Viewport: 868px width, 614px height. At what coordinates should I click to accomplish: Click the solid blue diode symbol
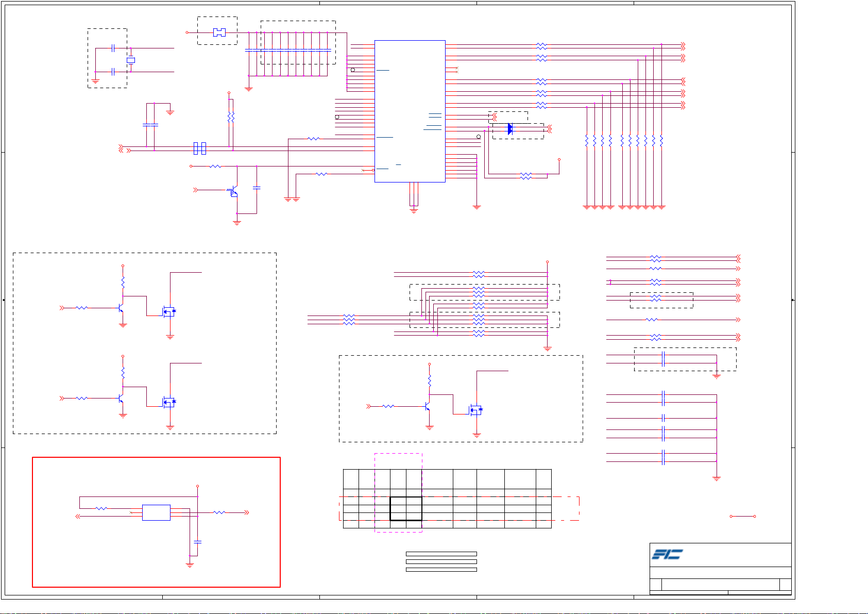tap(510, 129)
